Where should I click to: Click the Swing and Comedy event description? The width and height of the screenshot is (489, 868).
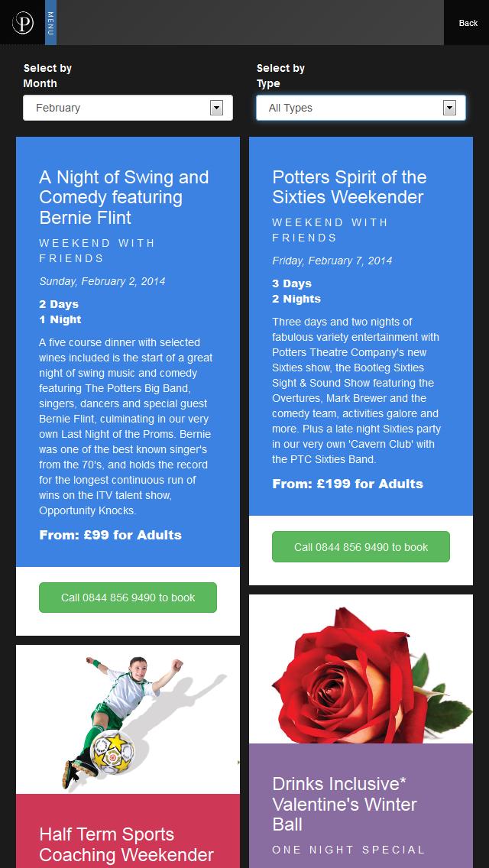tap(126, 426)
